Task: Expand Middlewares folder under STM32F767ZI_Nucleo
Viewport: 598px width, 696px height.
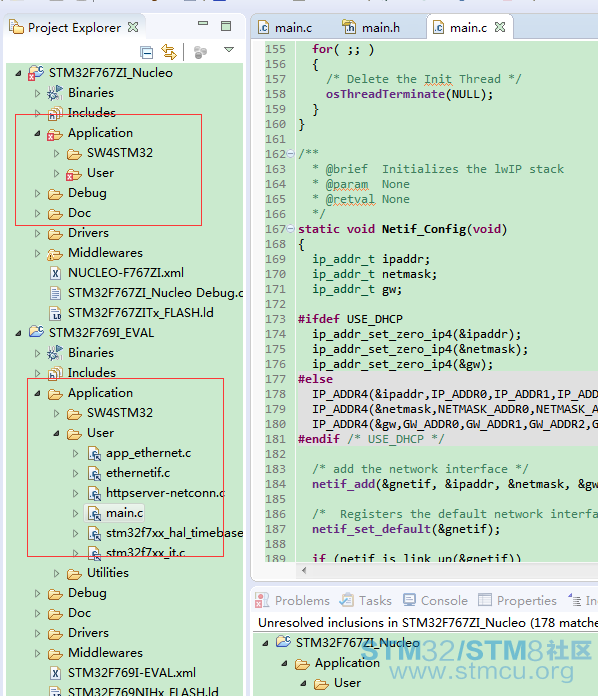Action: point(37,253)
